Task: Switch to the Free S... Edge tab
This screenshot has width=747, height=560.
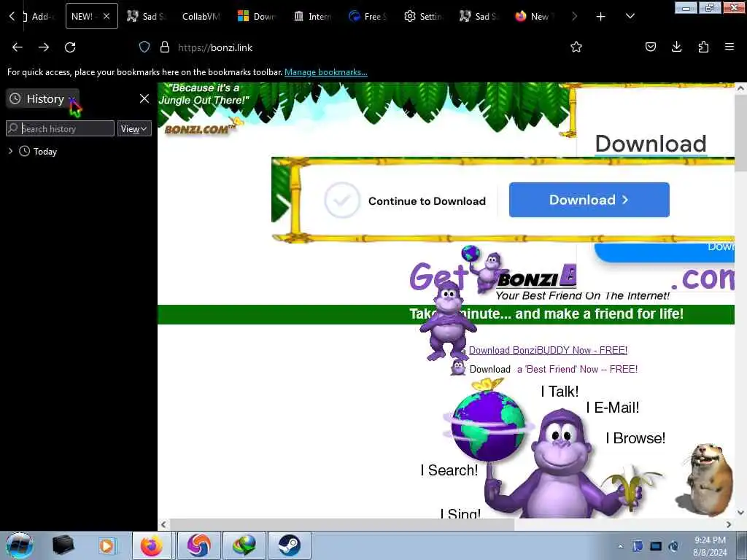Action: (x=368, y=16)
